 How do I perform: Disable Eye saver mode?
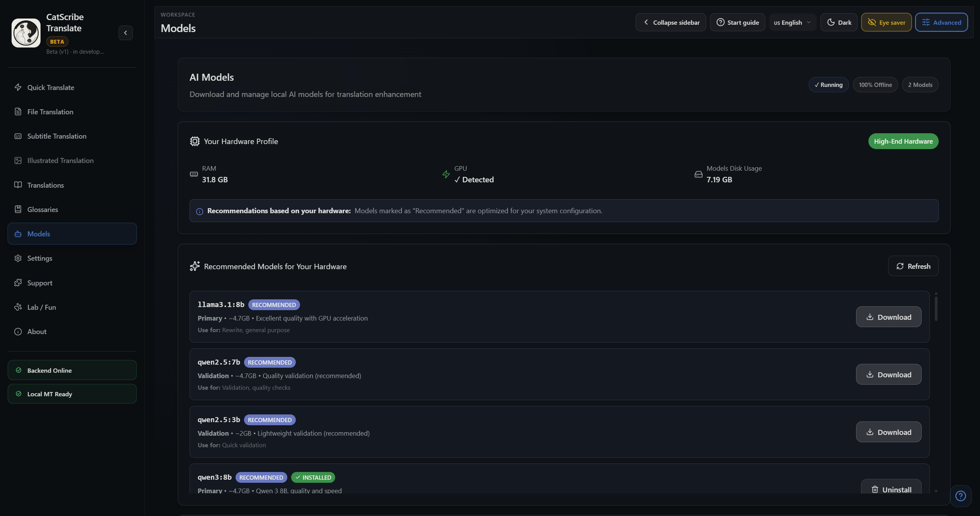click(886, 22)
